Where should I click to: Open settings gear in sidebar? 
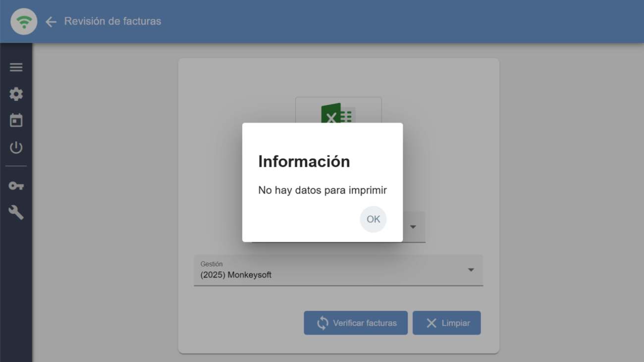16,94
